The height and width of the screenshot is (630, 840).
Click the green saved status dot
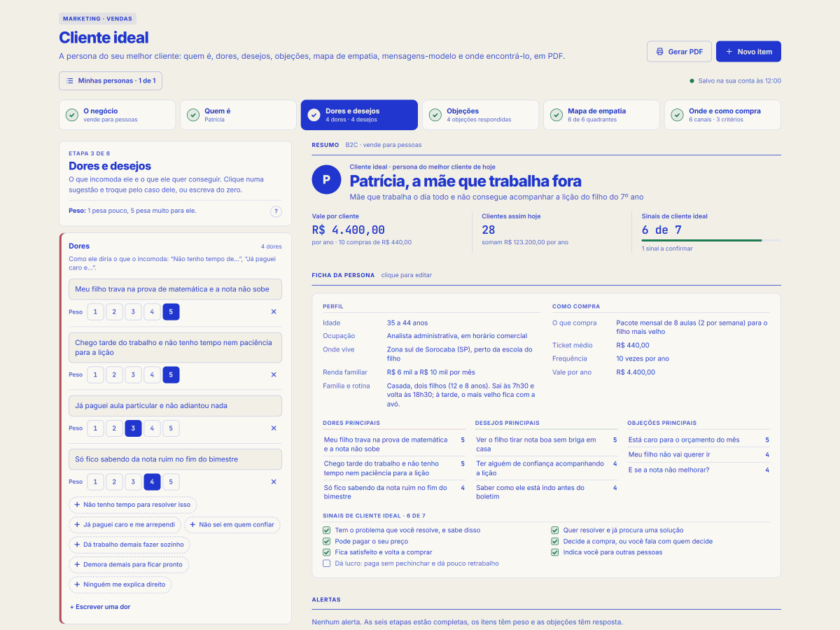point(692,81)
